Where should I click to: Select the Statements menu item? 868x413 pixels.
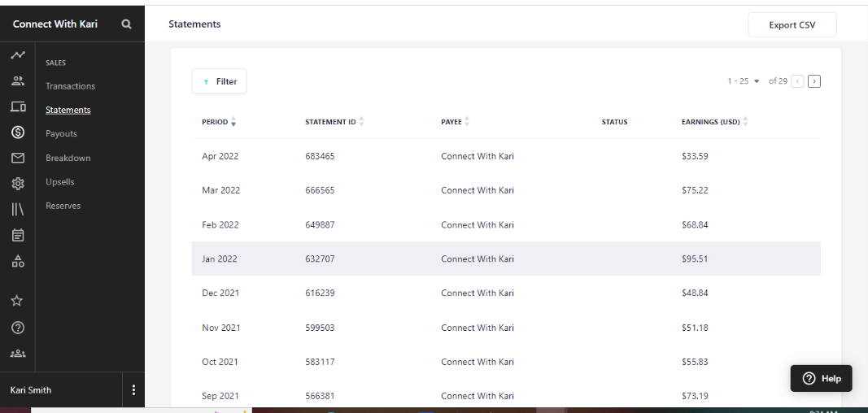pyautogui.click(x=68, y=110)
